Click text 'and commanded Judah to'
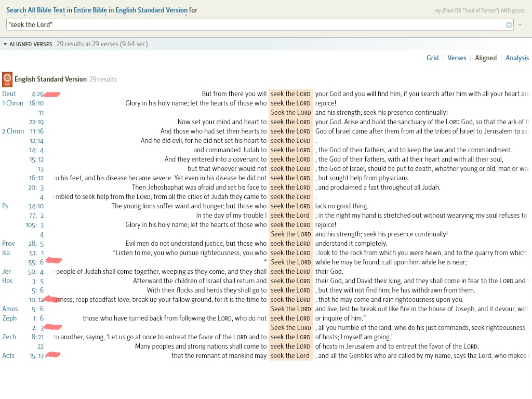This screenshot has width=532, height=399. point(230,150)
